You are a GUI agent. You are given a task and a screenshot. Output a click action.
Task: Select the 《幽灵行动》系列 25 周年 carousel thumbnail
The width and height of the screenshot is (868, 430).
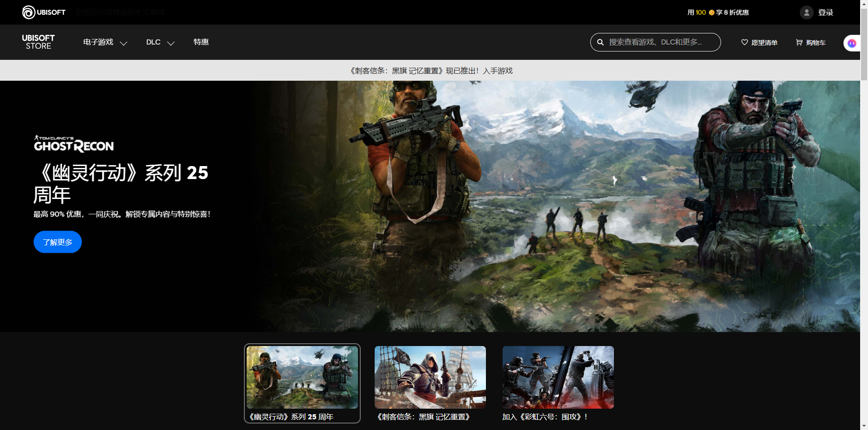302,383
